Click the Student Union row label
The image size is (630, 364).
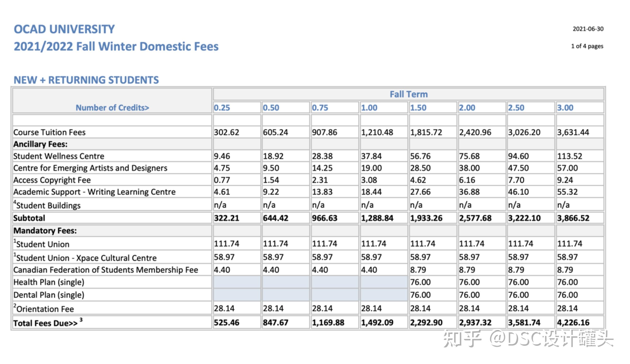(x=41, y=244)
